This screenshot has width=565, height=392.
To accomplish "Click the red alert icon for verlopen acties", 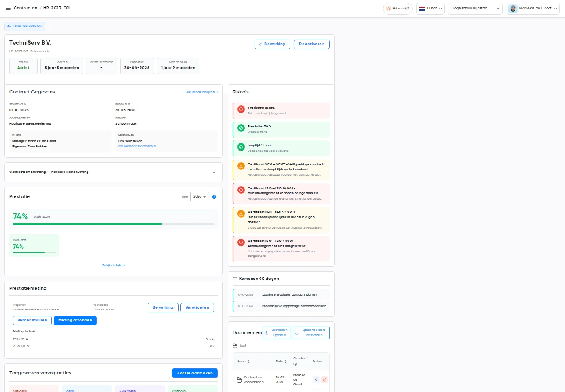I will tap(241, 109).
